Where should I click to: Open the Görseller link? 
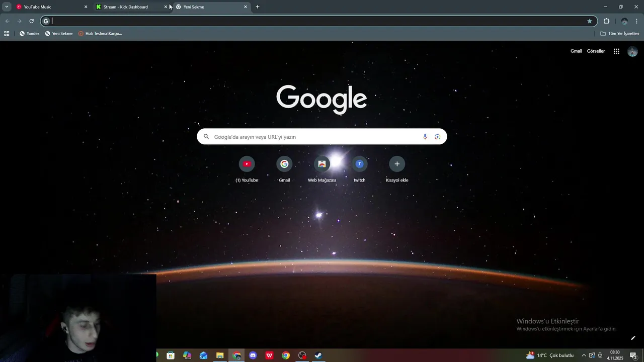point(596,51)
